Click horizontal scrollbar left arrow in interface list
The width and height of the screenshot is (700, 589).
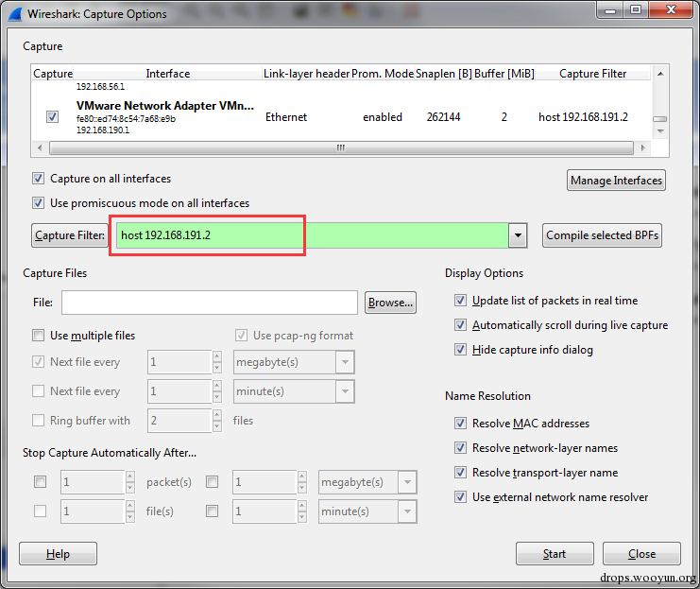tap(40, 147)
